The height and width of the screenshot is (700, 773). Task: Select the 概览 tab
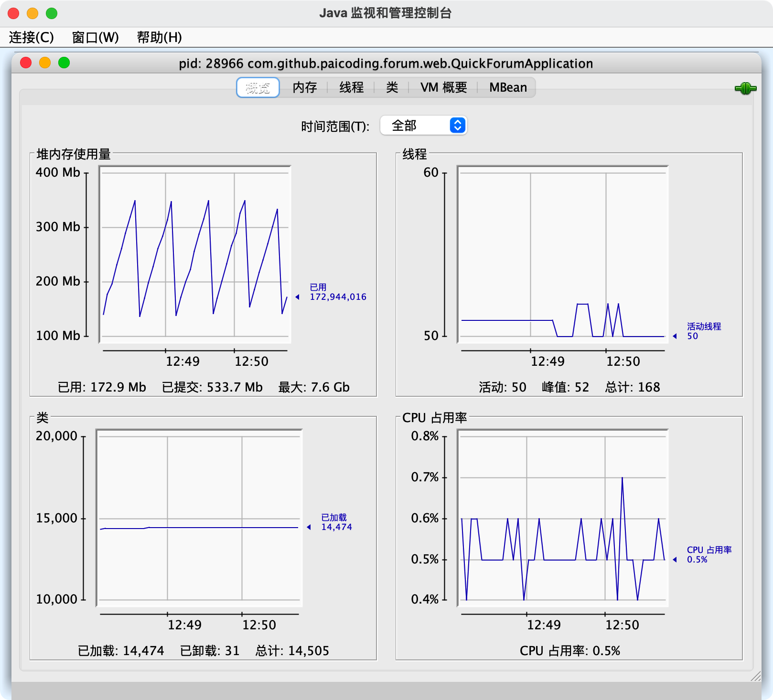pos(258,88)
